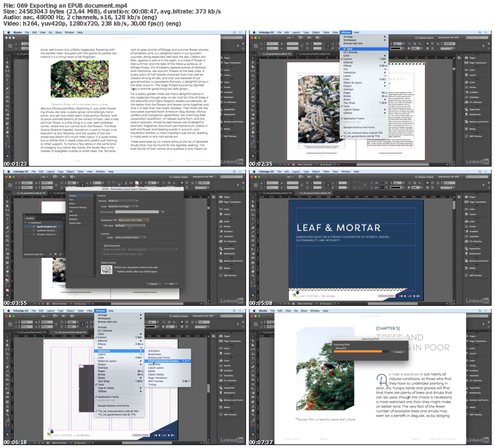Open Buttons and Forms panel in the 00:06:18 frame
Image resolution: width=495 pixels, height=448 pixels.
pos(231,400)
